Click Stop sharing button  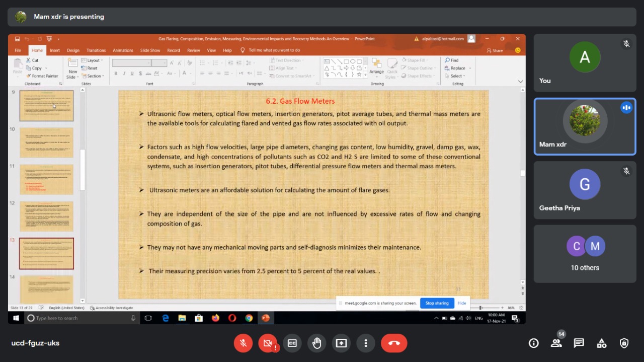(437, 303)
